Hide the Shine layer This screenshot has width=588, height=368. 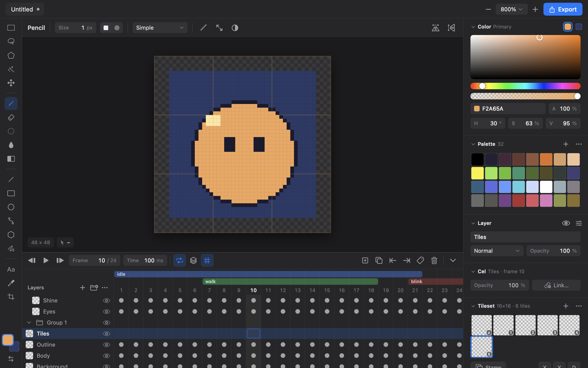click(x=106, y=301)
